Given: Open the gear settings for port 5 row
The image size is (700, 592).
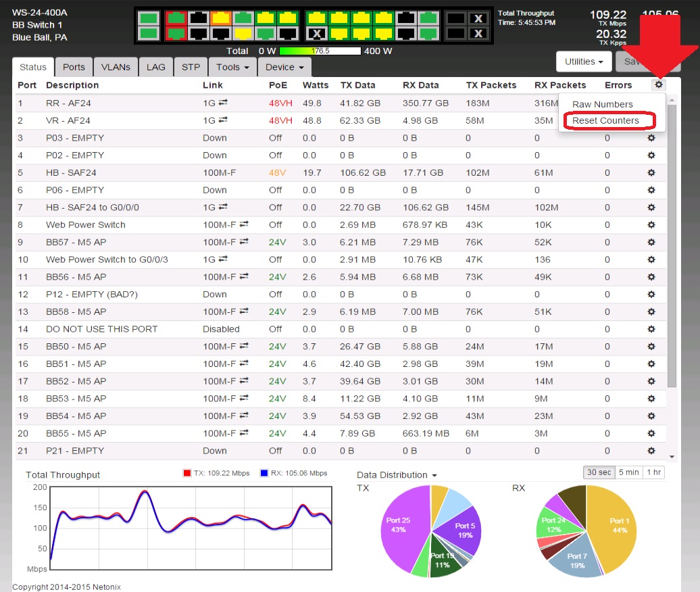Looking at the screenshot, I should pyautogui.click(x=651, y=173).
